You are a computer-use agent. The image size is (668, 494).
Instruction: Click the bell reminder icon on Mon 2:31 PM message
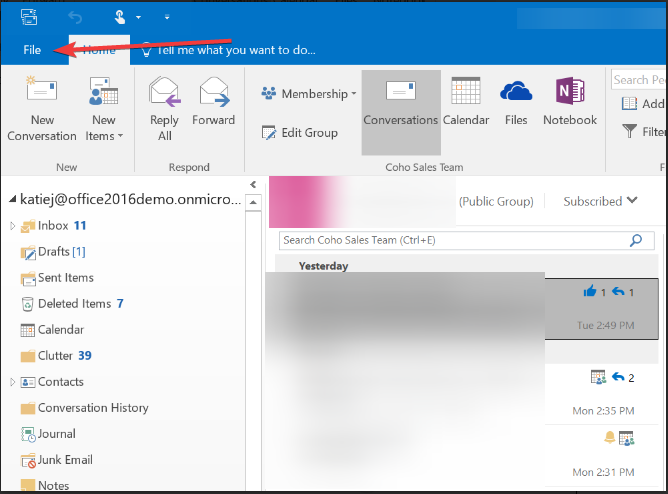[610, 437]
